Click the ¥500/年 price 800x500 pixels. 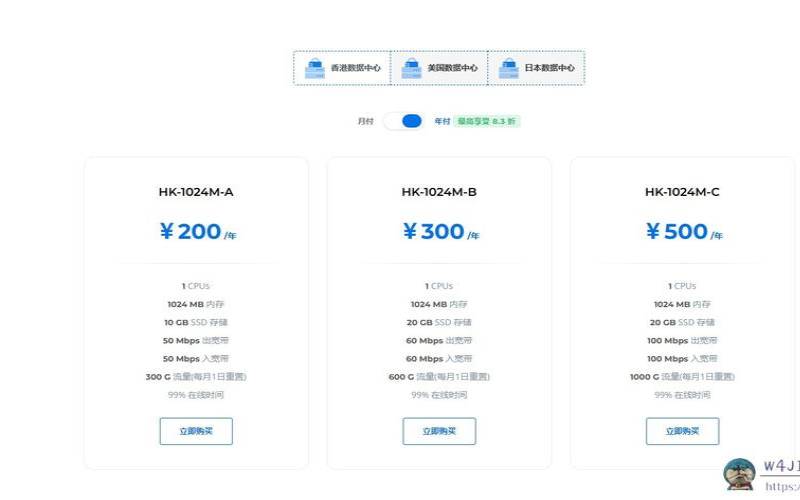pos(684,232)
